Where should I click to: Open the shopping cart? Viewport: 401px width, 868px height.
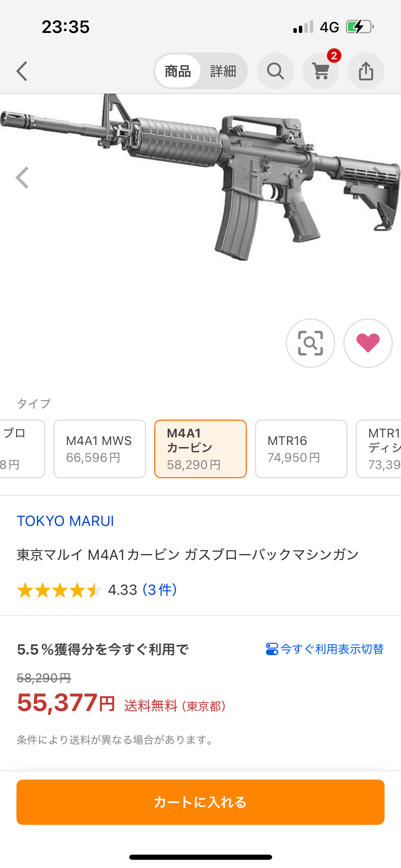[x=321, y=71]
